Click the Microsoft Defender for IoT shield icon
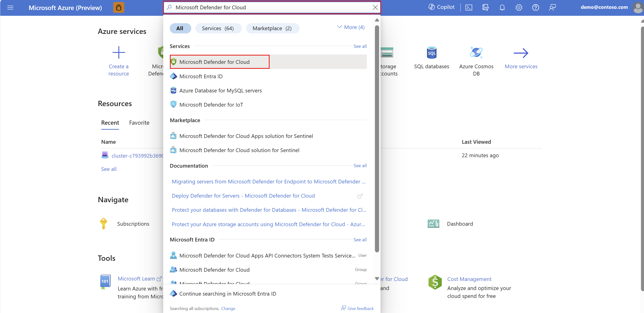Image resolution: width=644 pixels, height=313 pixels. (173, 104)
